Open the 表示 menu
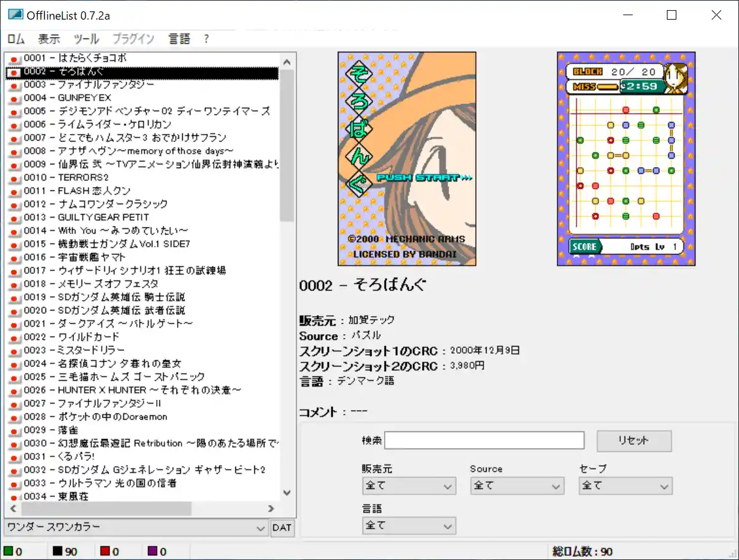Viewport: 739px width, 560px height. [x=49, y=39]
